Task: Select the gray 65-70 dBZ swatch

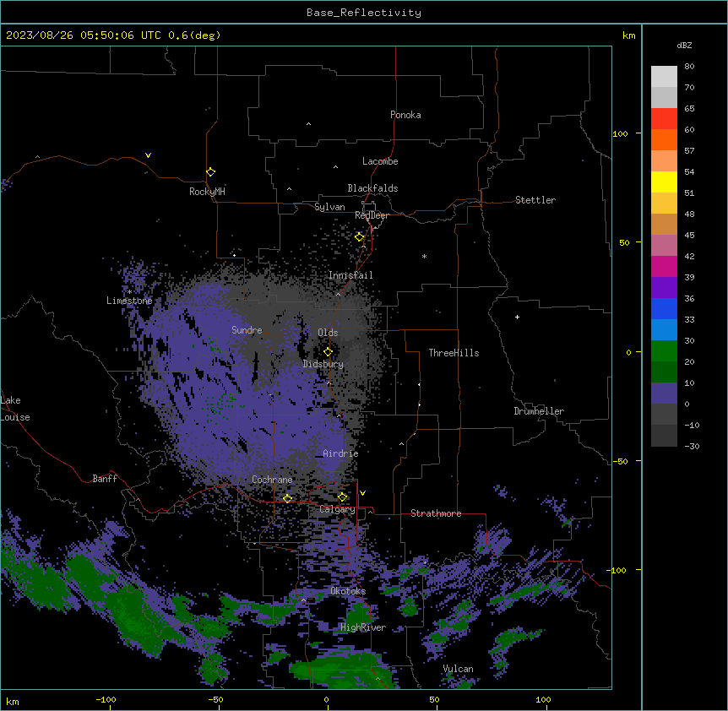Action: (664, 97)
